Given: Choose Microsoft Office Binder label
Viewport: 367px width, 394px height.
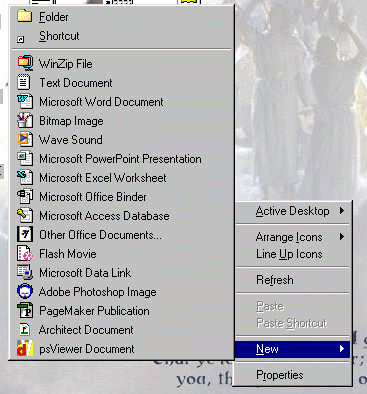Looking at the screenshot, I should 93,197.
